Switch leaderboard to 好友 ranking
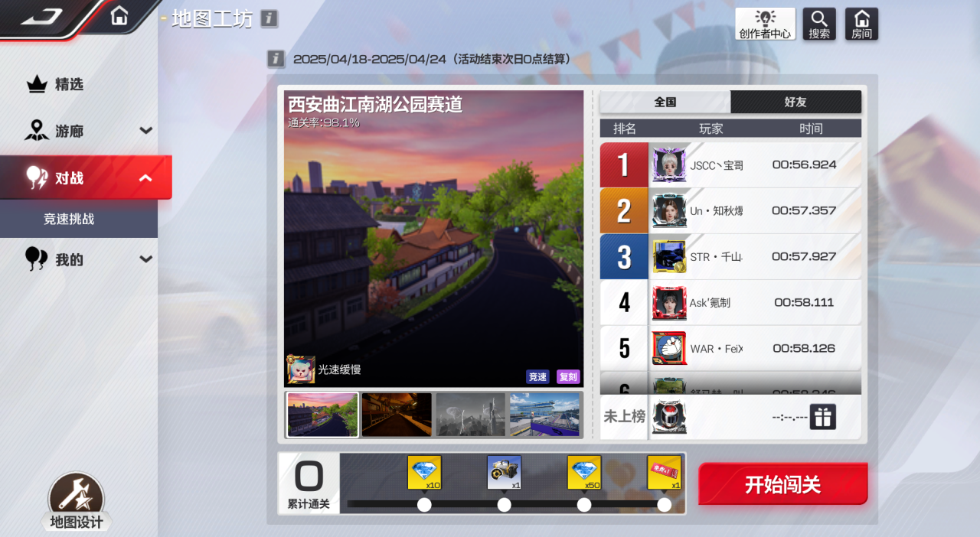This screenshot has height=537, width=980. (x=795, y=102)
